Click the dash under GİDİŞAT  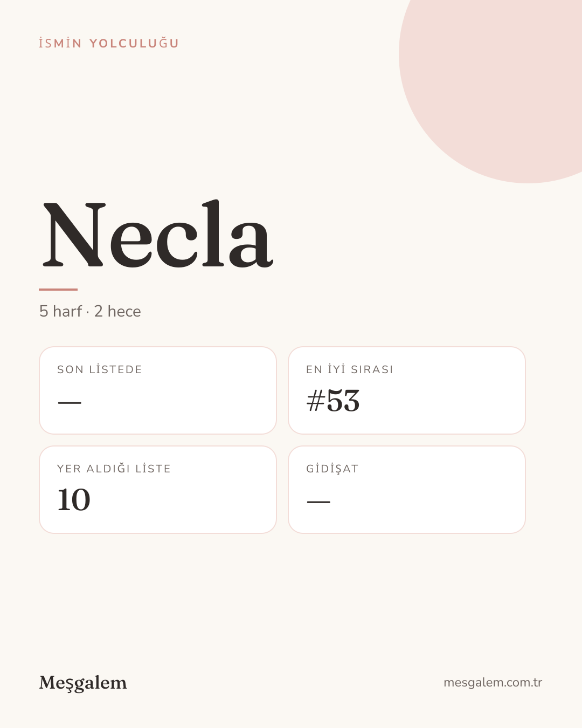tap(318, 502)
